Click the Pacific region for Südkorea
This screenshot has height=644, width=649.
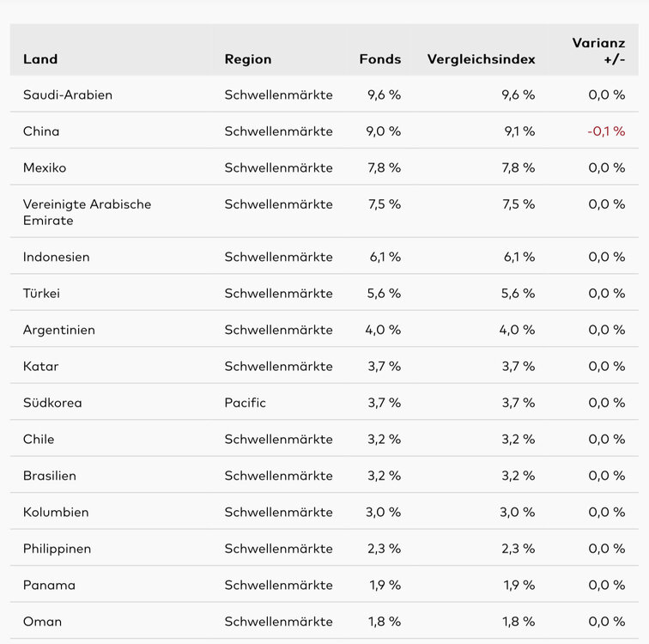click(245, 403)
